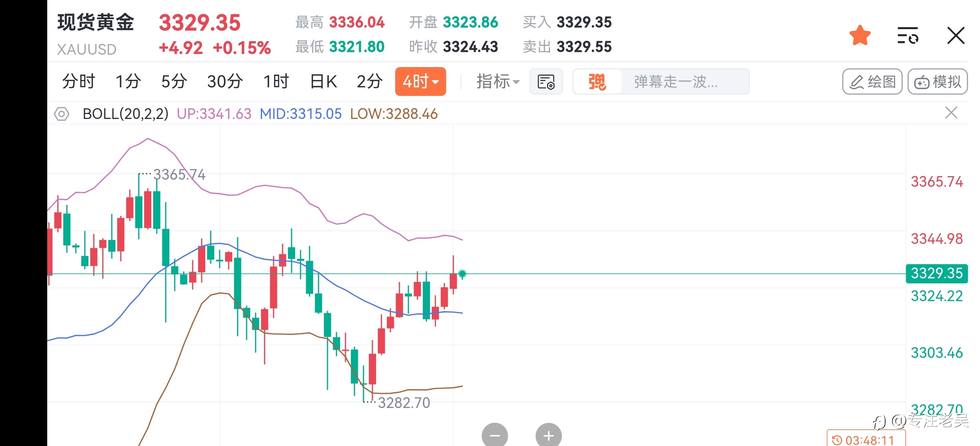Zoom in chart with plus button
The height and width of the screenshot is (446, 980).
coord(548,435)
